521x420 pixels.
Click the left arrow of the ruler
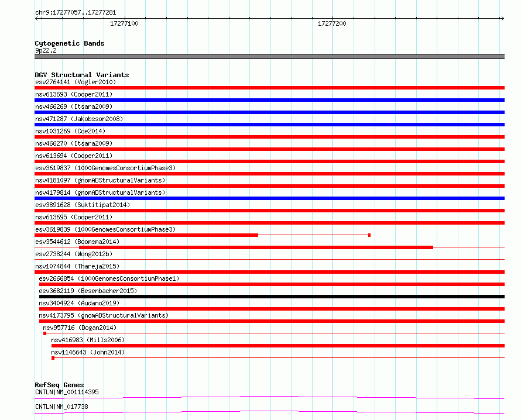coord(37,18)
